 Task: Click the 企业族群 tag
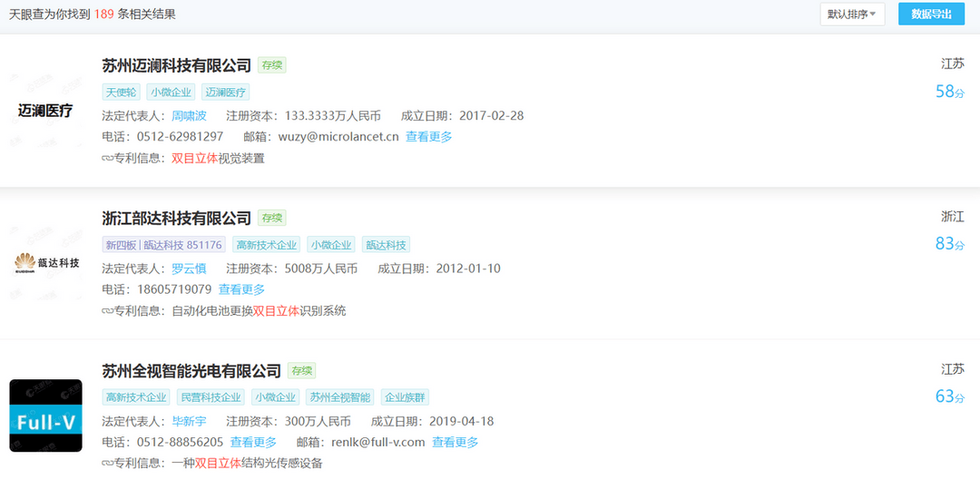[405, 397]
